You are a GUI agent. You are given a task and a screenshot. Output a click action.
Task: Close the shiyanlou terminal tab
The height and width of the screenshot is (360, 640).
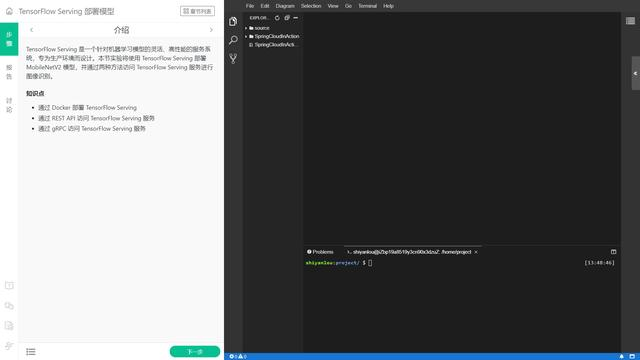pos(476,252)
